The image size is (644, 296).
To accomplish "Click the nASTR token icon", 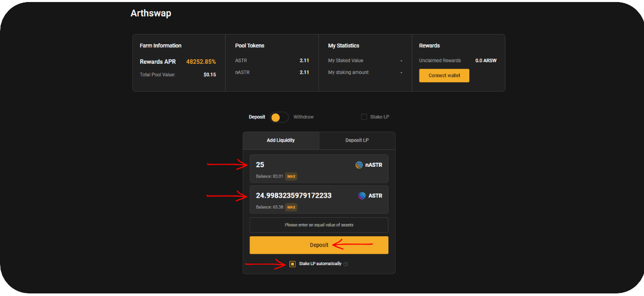I will (359, 165).
